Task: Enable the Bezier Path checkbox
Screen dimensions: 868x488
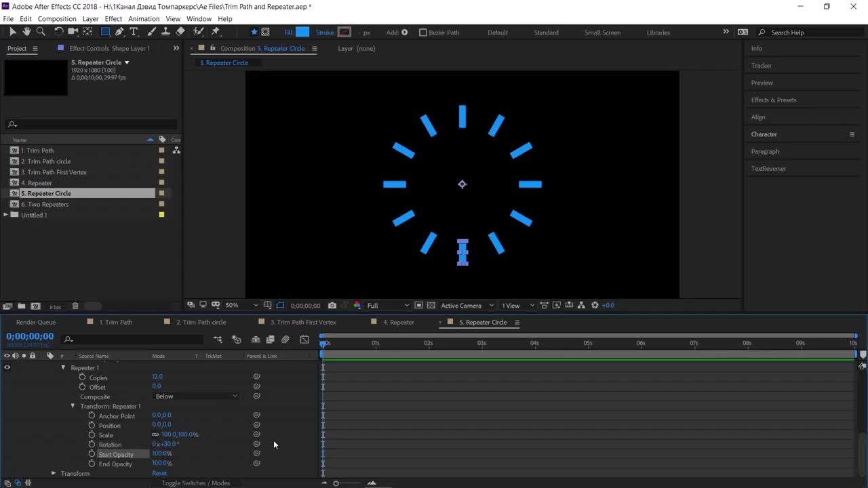Action: point(423,32)
